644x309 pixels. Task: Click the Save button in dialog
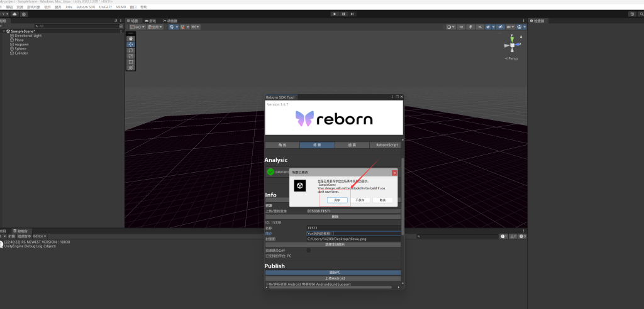point(337,200)
